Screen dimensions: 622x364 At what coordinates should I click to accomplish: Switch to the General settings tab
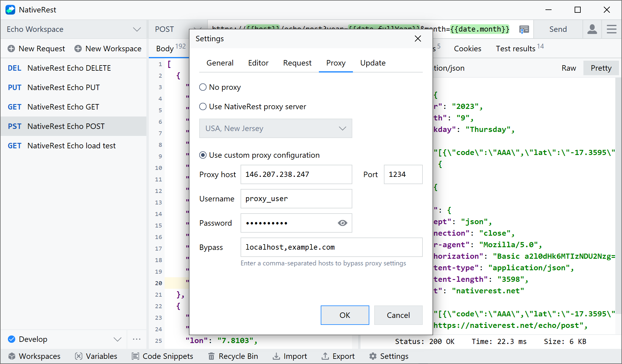tap(220, 63)
